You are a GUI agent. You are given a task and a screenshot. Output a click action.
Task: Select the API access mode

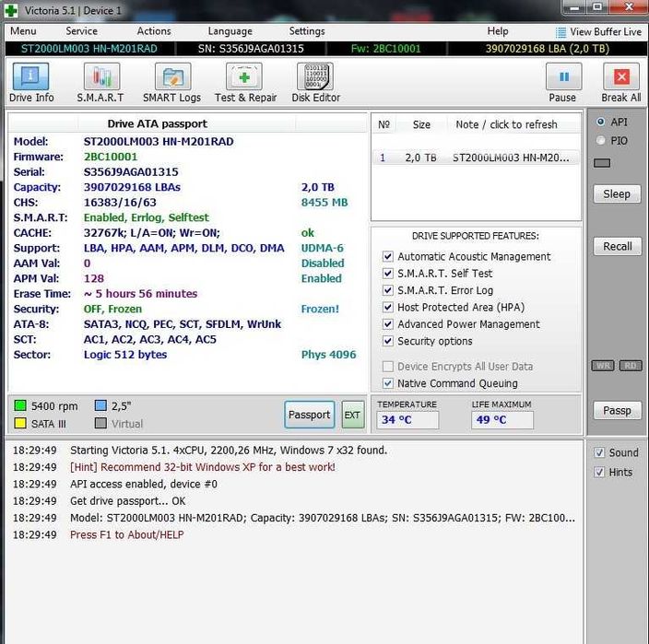pyautogui.click(x=600, y=122)
